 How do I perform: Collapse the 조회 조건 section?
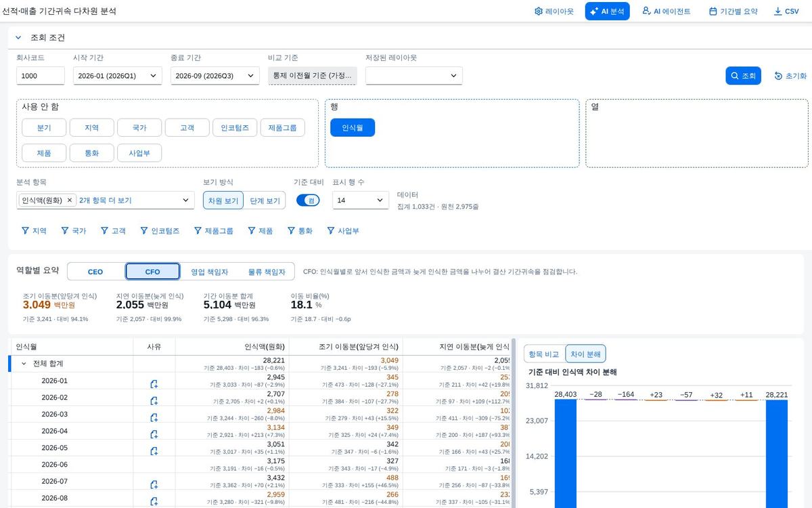19,38
